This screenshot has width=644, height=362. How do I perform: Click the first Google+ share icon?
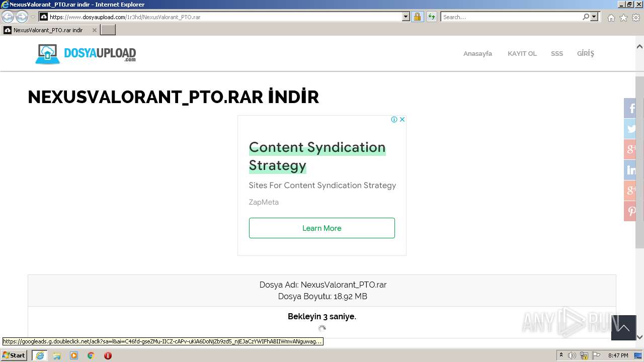pyautogui.click(x=631, y=149)
